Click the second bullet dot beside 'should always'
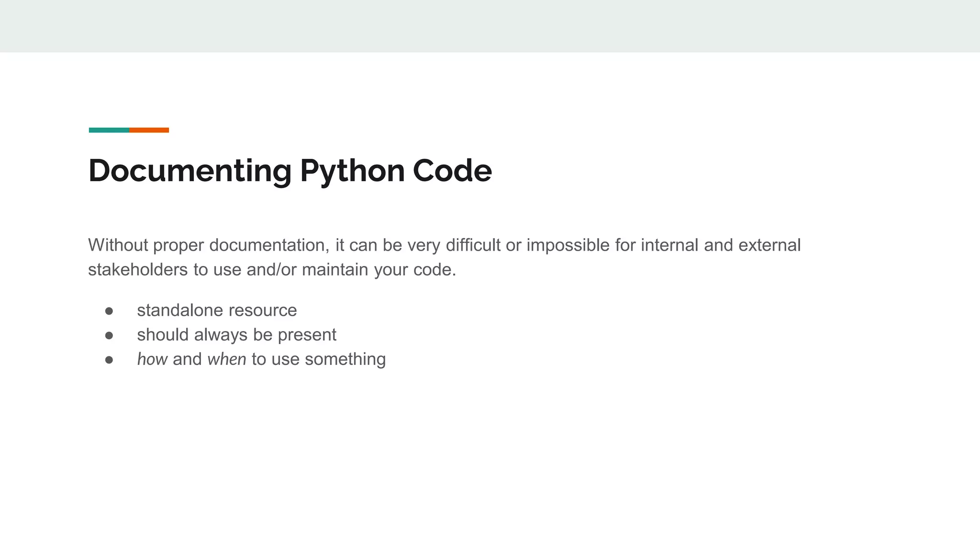 tap(109, 335)
